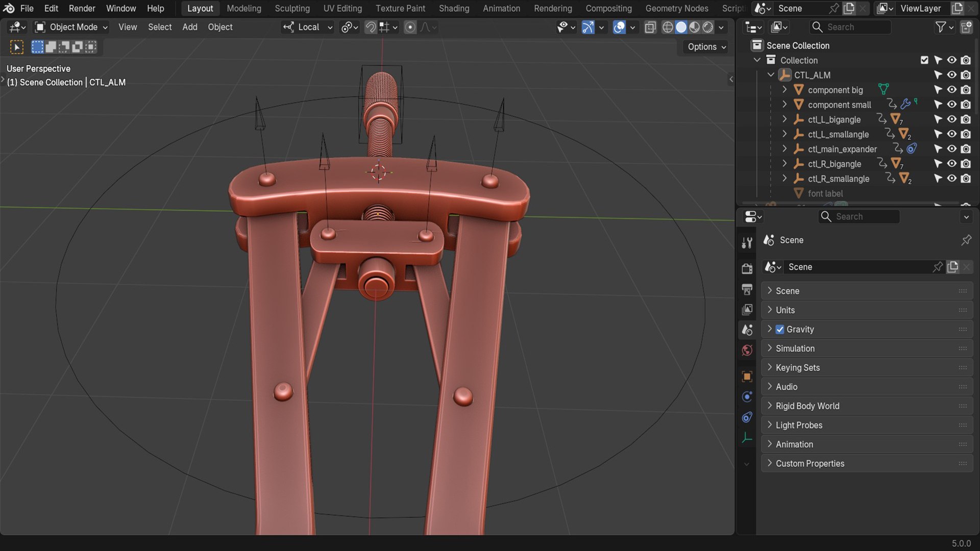The image size is (980, 551).
Task: Open the Tool properties tab
Action: 747,243
